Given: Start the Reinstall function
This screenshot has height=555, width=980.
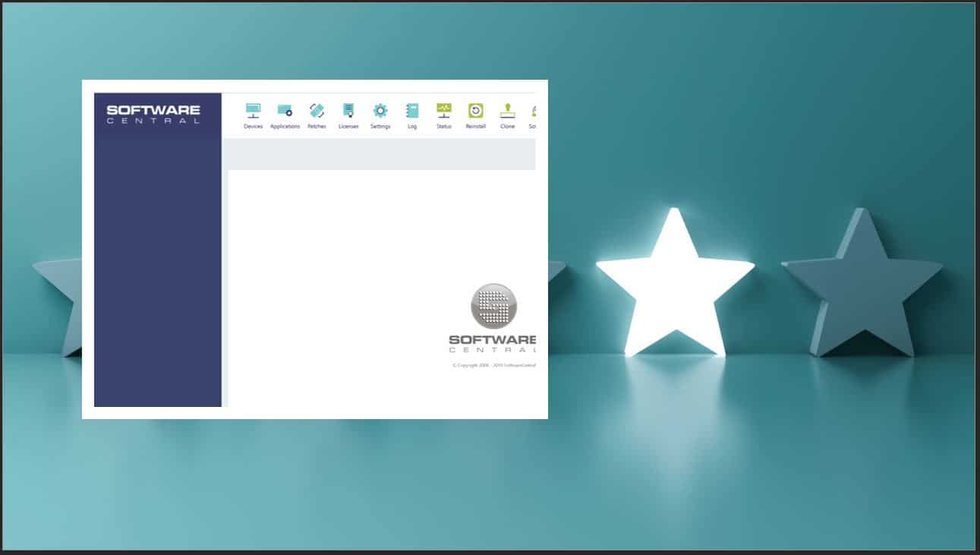Looking at the screenshot, I should (x=474, y=111).
